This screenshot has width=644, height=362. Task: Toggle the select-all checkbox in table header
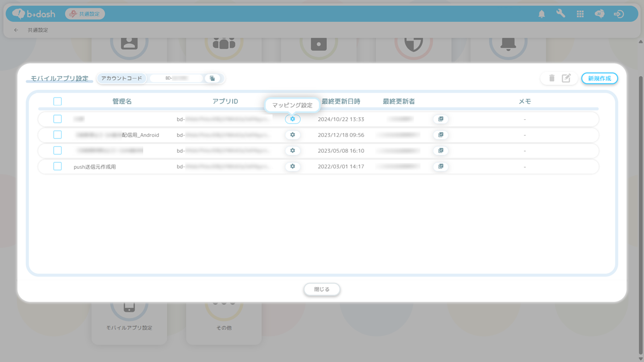57,102
